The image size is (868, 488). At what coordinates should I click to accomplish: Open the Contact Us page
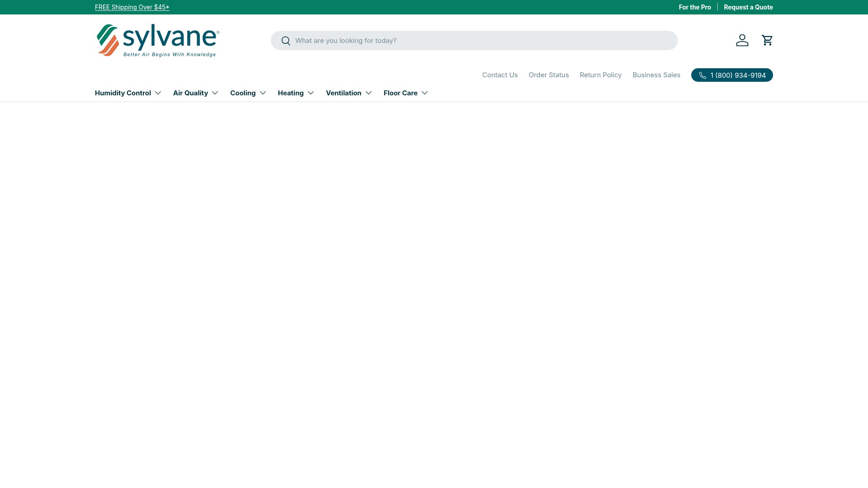point(500,75)
